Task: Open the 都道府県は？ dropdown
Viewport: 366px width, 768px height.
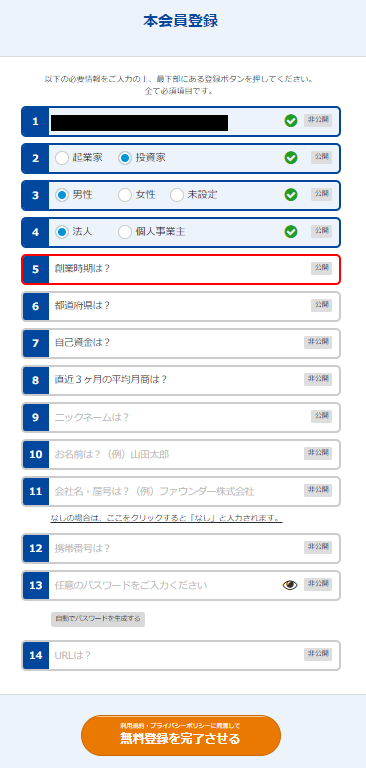Action: pyautogui.click(x=181, y=306)
